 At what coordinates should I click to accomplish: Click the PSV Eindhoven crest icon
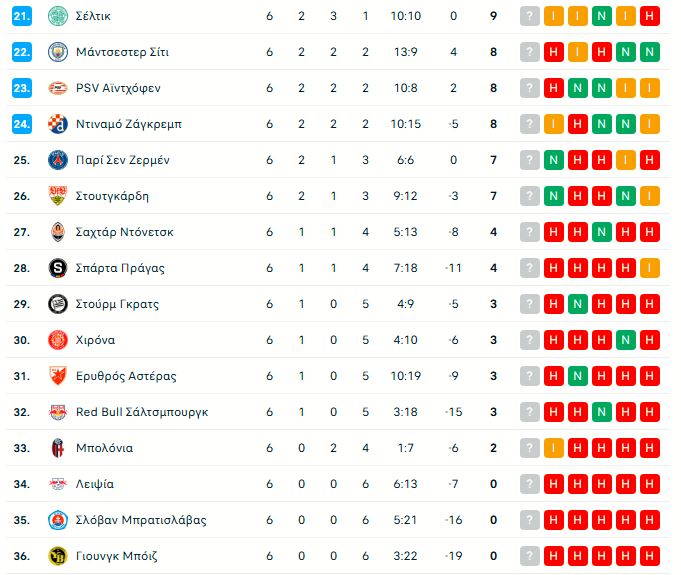coord(58,88)
